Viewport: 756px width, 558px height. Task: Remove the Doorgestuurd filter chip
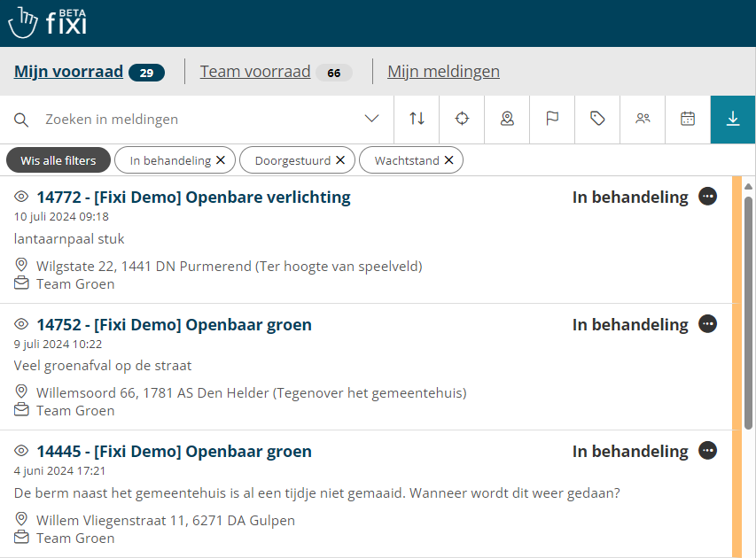coord(340,160)
